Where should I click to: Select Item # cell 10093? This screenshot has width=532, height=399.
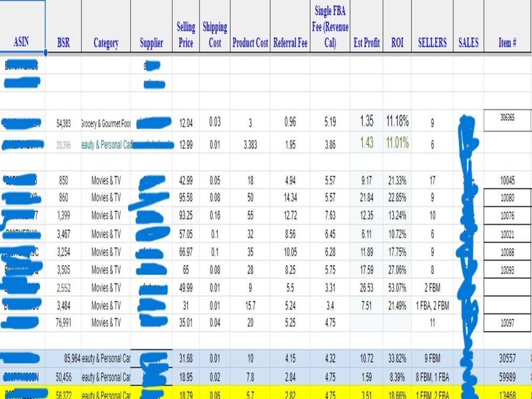[508, 270]
